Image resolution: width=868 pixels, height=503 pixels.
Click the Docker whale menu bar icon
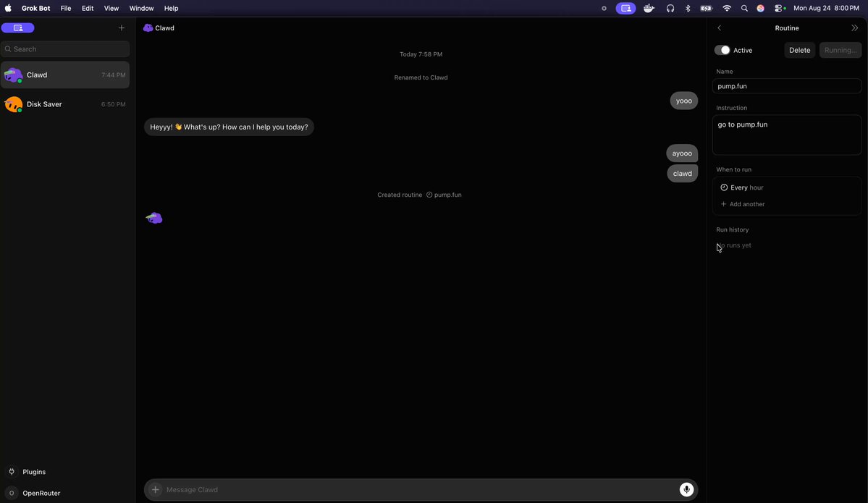[649, 8]
